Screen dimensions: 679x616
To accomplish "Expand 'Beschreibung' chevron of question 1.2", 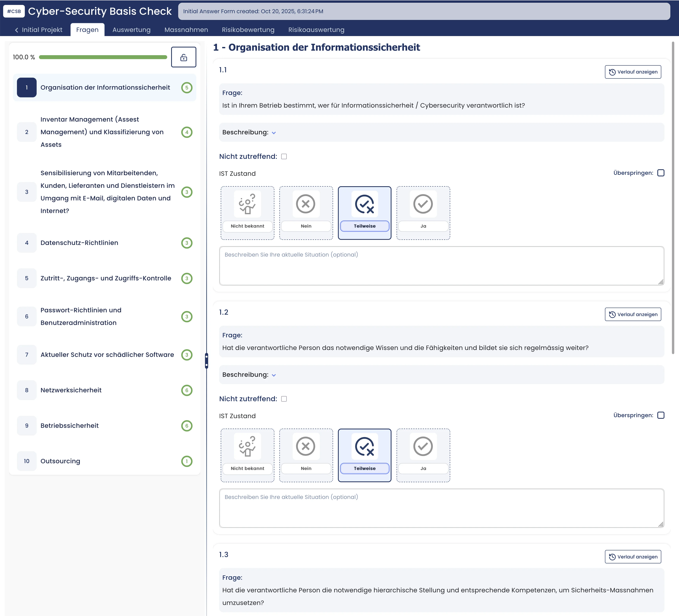I will 274,375.
